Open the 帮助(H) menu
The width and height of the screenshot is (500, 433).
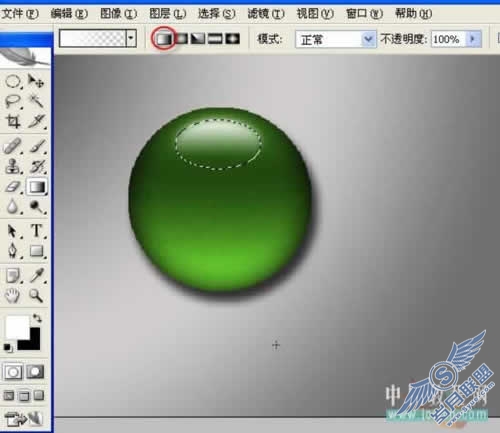click(413, 14)
